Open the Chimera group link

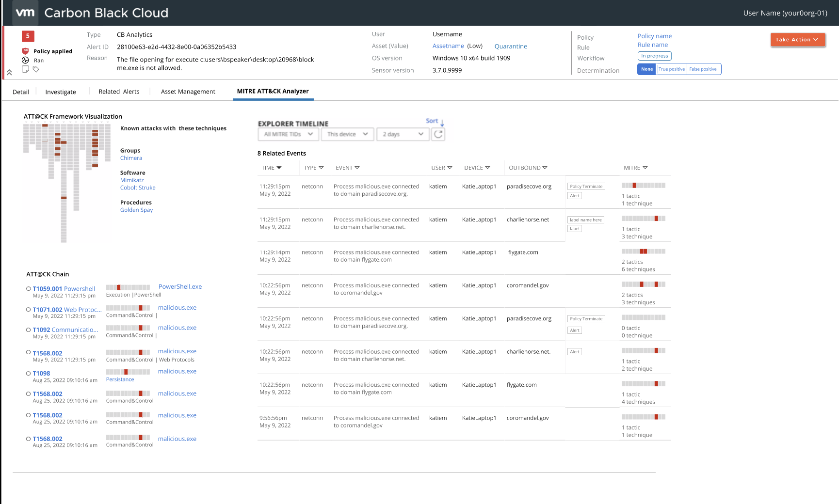131,158
